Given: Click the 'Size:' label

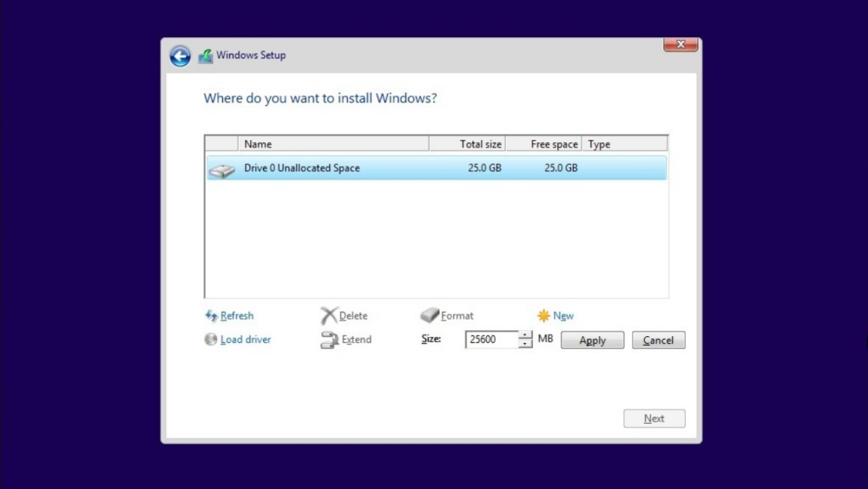Looking at the screenshot, I should point(431,339).
